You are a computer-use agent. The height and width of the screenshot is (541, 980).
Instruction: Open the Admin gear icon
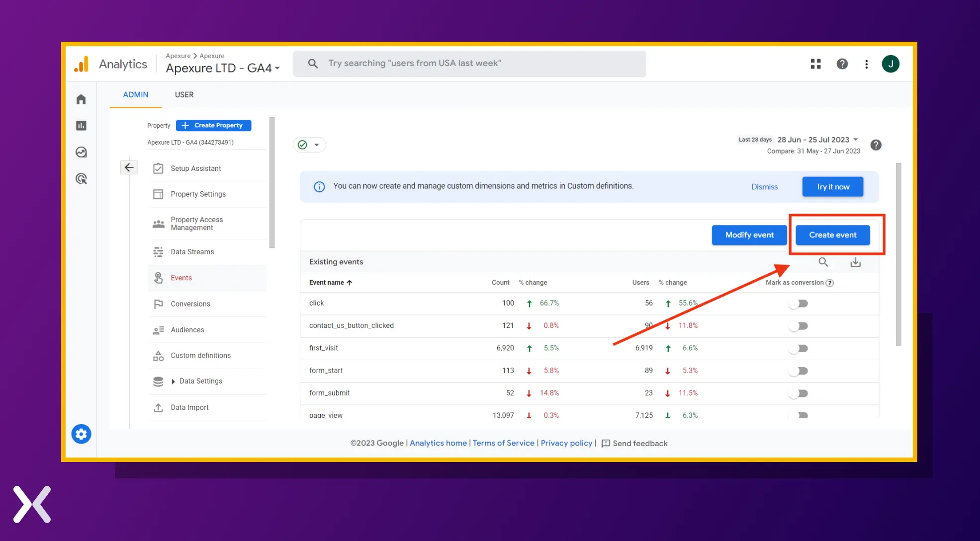pyautogui.click(x=81, y=434)
